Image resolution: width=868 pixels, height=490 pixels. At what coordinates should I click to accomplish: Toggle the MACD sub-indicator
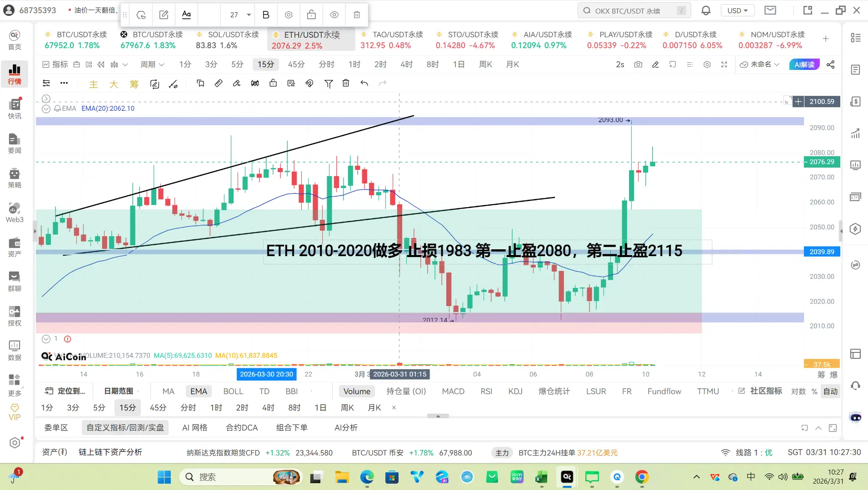[453, 391]
